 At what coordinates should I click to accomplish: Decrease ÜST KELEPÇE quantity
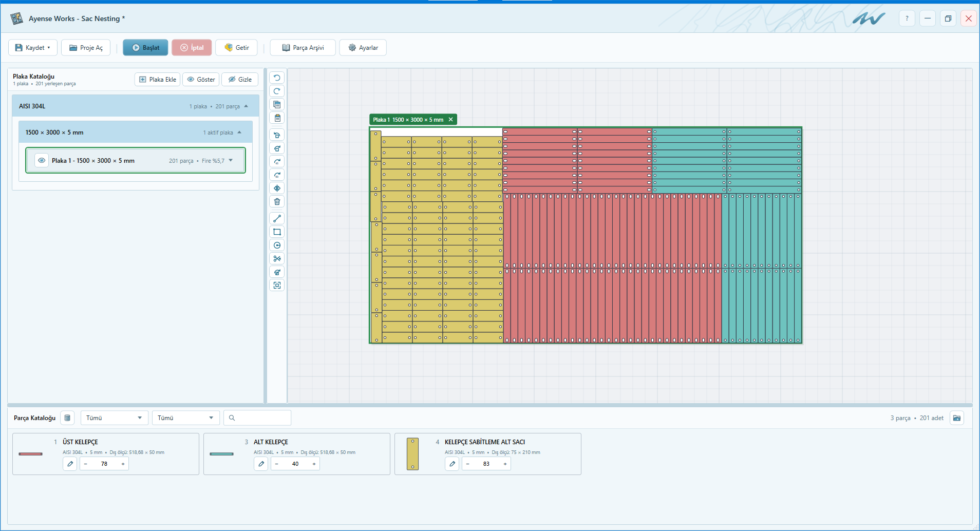[x=86, y=464]
